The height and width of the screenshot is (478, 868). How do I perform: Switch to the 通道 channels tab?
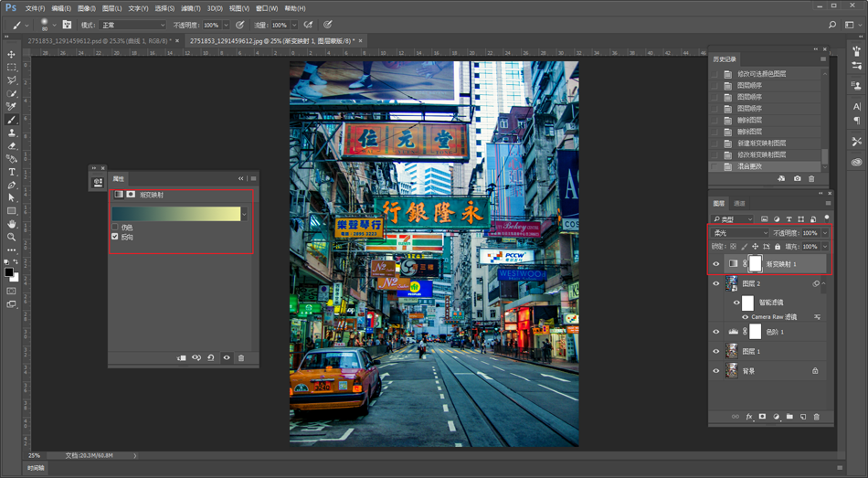click(x=739, y=203)
